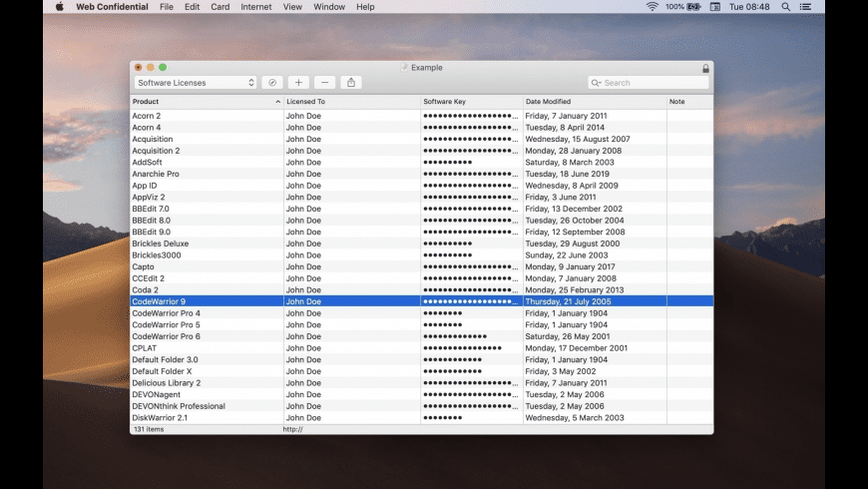Click the open-in-browser compass toolbar button
This screenshot has height=489, width=868.
[x=272, y=83]
